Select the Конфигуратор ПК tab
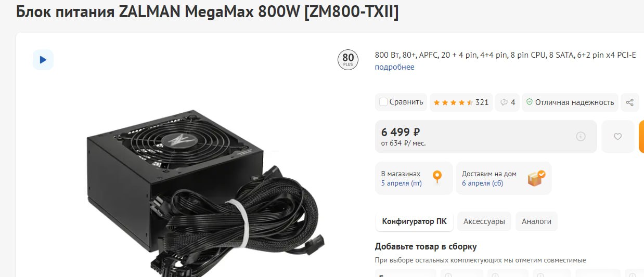The image size is (644, 277). click(x=415, y=221)
